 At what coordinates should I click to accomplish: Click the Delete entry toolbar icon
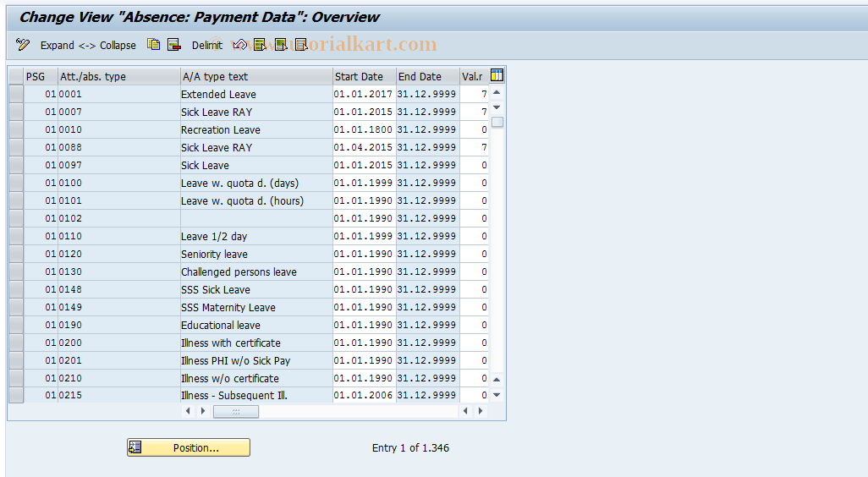point(174,45)
